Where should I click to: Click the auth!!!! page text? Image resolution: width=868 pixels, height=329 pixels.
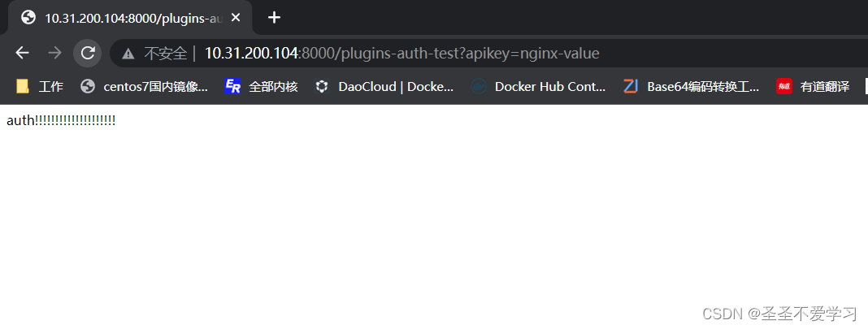click(x=61, y=120)
